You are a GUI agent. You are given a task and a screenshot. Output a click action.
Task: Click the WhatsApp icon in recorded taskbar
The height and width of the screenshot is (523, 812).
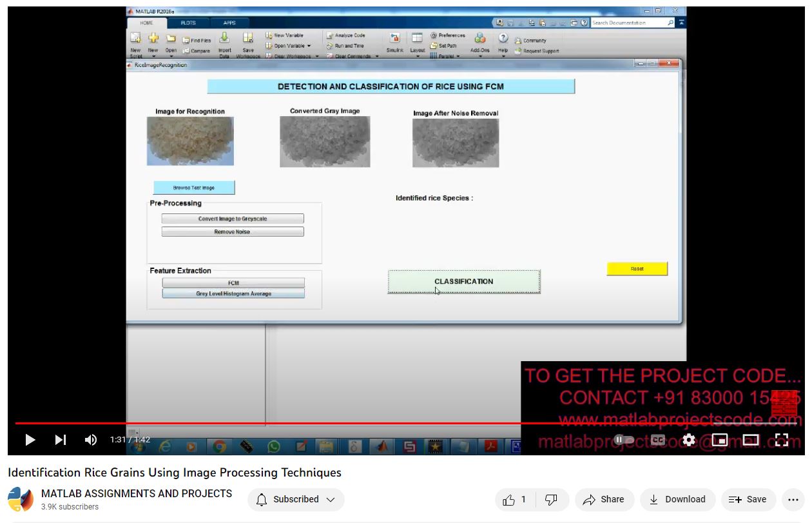(x=274, y=446)
